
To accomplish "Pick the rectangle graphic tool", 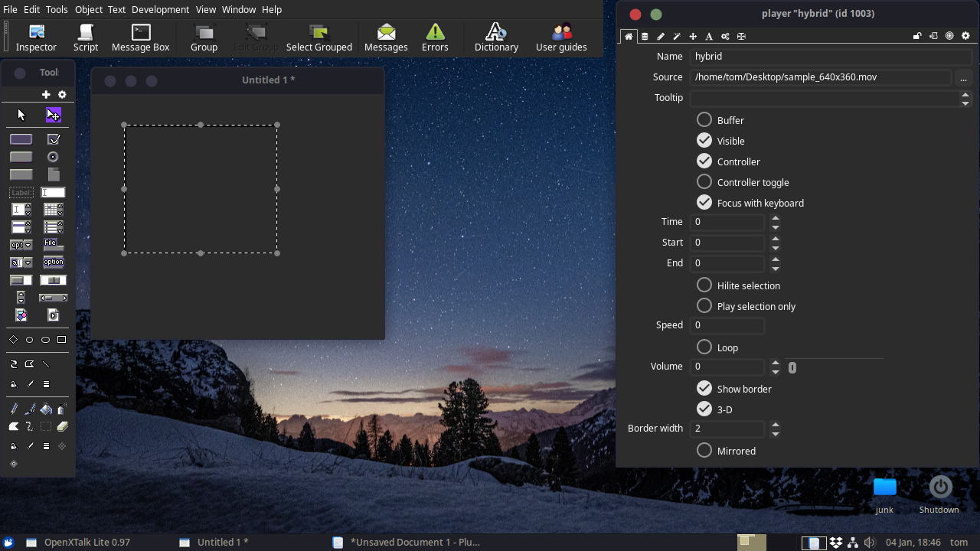I will coord(62,340).
